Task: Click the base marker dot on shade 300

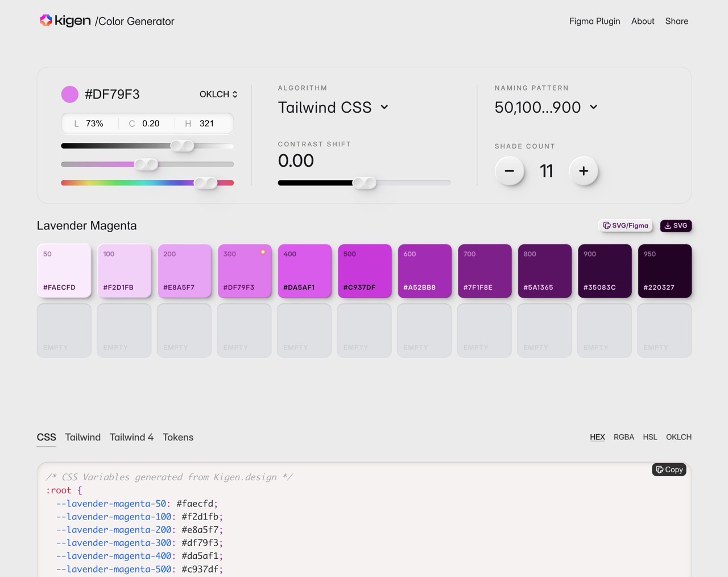Action: [x=263, y=252]
